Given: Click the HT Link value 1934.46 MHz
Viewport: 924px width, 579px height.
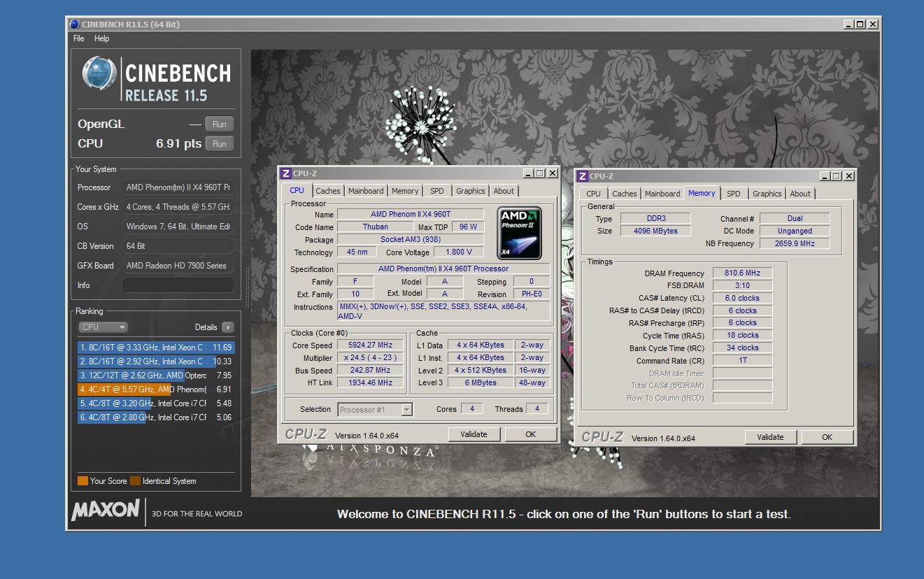Looking at the screenshot, I should point(371,383).
